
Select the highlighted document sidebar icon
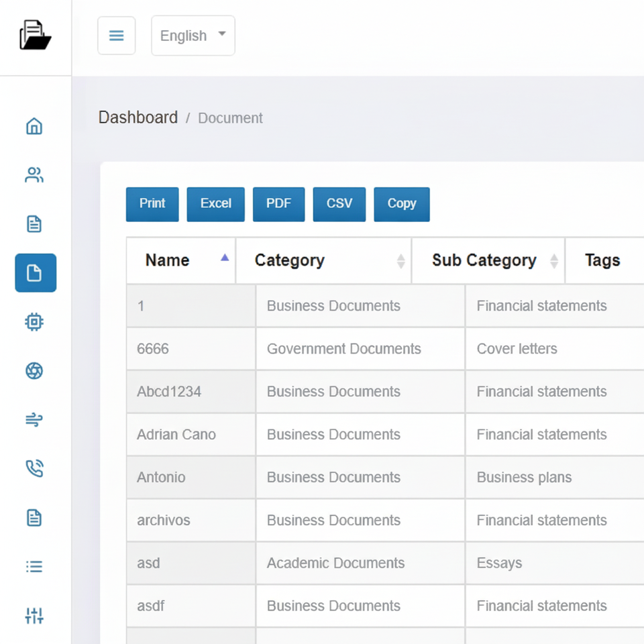click(35, 273)
